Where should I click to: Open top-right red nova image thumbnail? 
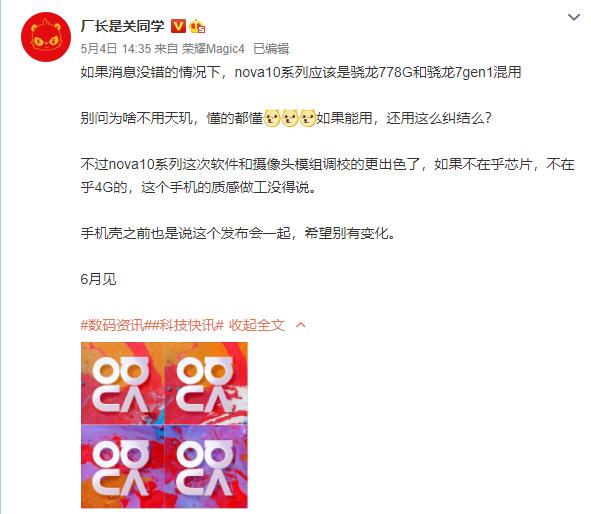(206, 383)
